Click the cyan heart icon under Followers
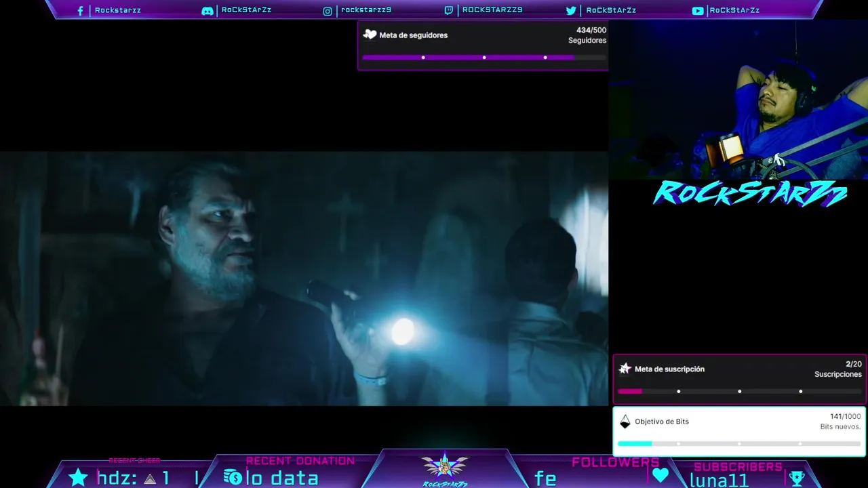 click(660, 475)
